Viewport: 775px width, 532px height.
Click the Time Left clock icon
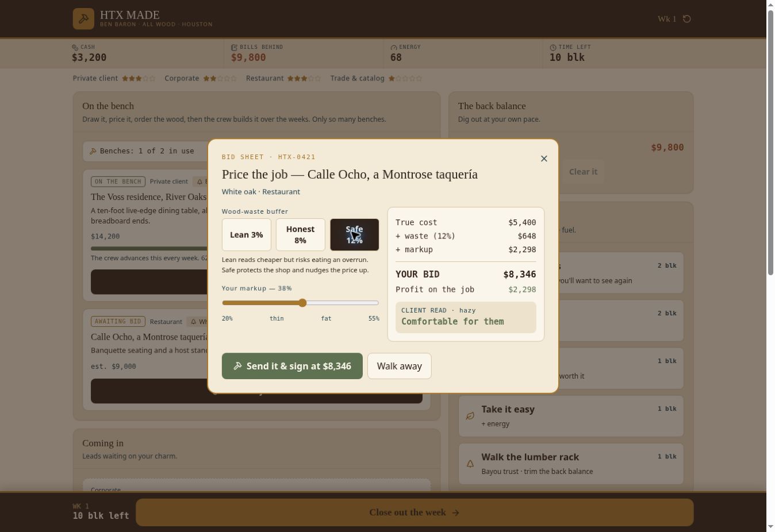point(553,47)
